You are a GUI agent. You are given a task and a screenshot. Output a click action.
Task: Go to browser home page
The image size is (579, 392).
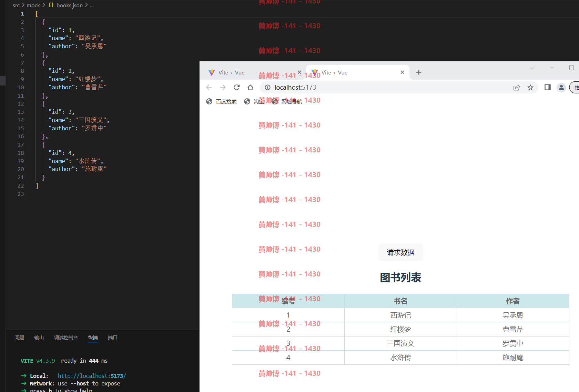pos(250,87)
